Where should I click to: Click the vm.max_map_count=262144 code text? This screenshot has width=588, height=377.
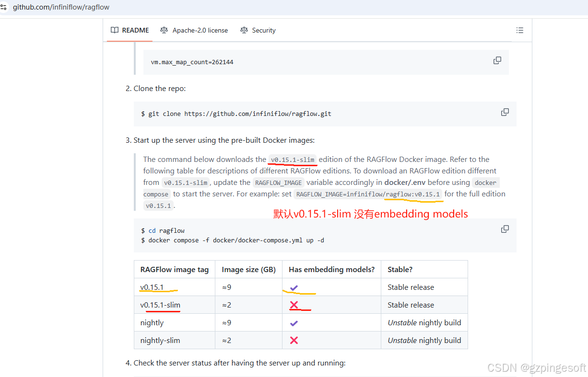tap(192, 62)
